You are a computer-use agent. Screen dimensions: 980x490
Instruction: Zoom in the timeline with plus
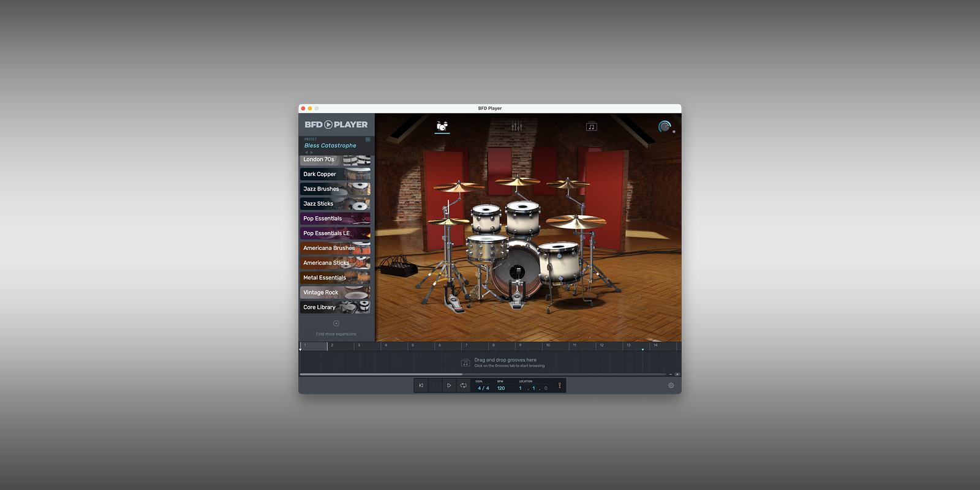tap(677, 374)
